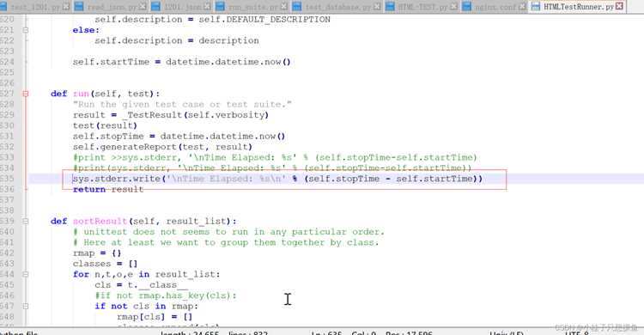Collapse the for n,t,o,e loop fold marker

(x=26, y=274)
